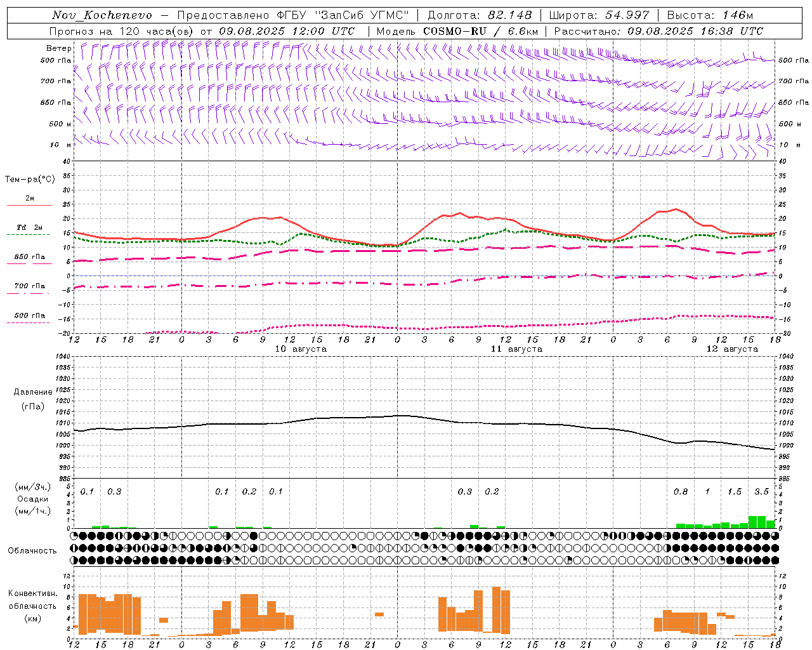Click the "850 гПа" temperature legend entry
812x650 pixels.
pyautogui.click(x=30, y=257)
